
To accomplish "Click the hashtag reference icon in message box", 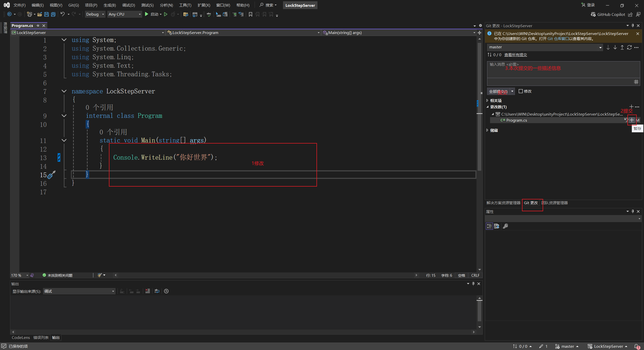I will tap(636, 82).
